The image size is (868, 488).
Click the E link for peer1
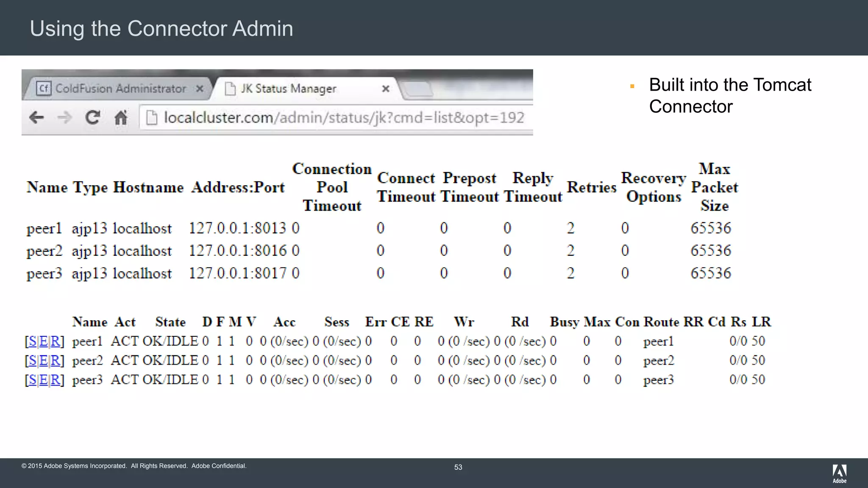[x=44, y=341]
